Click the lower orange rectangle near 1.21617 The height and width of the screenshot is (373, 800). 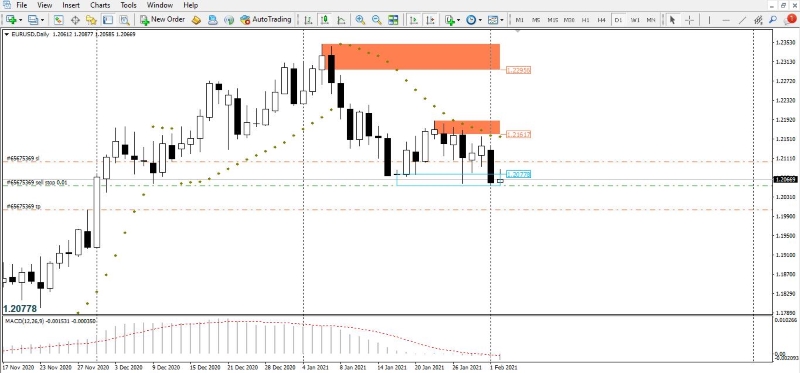pos(467,128)
